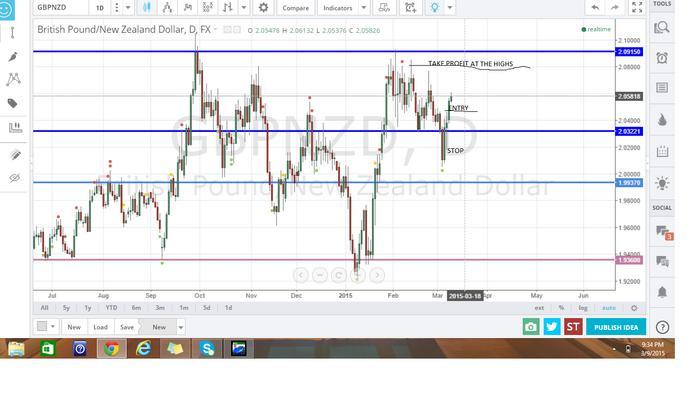This screenshot has width=700, height=394.
Task: Select the All time range
Action: point(44,307)
